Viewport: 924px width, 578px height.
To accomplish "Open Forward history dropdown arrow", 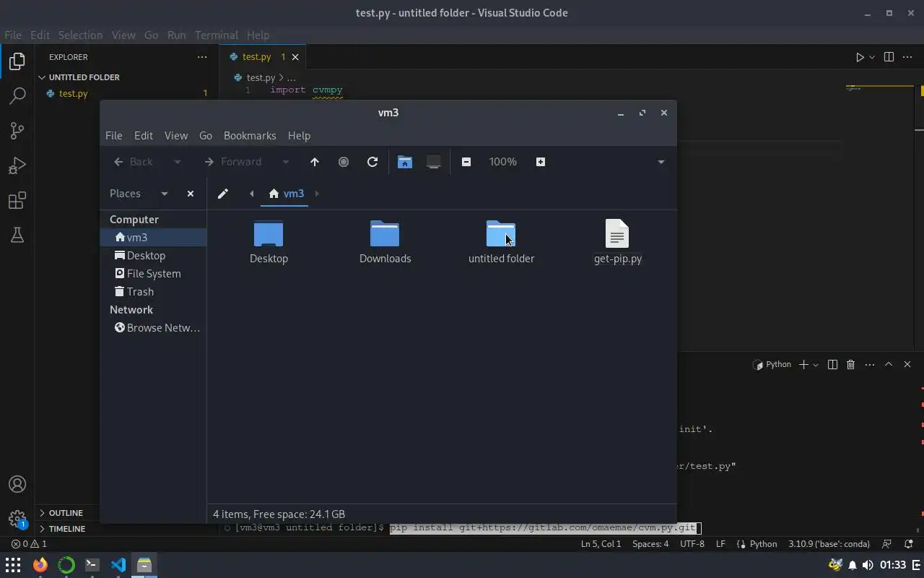I will click(286, 162).
